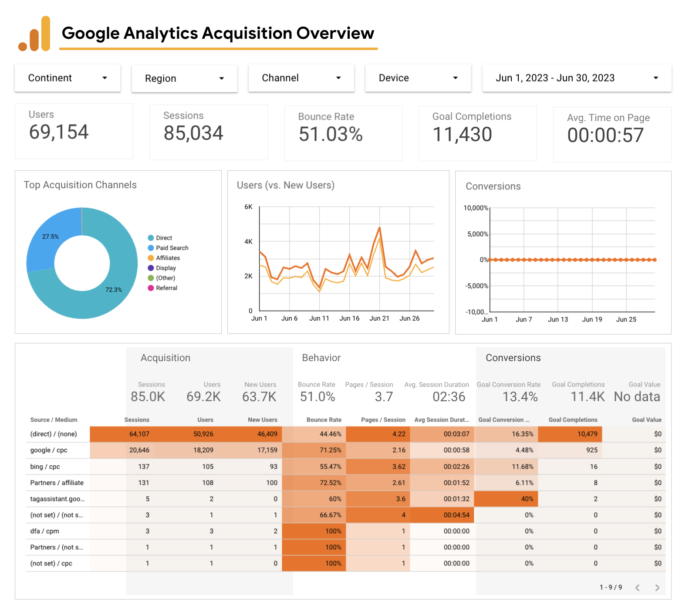
Task: Sort by Goal Completions column header
Action: click(573, 420)
